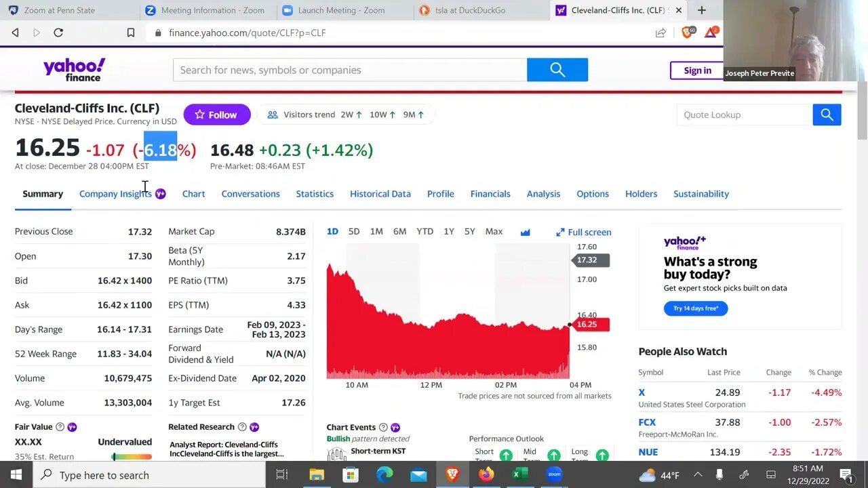The image size is (868, 488).
Task: Open Microsoft Edge from taskbar
Action: [384, 475]
